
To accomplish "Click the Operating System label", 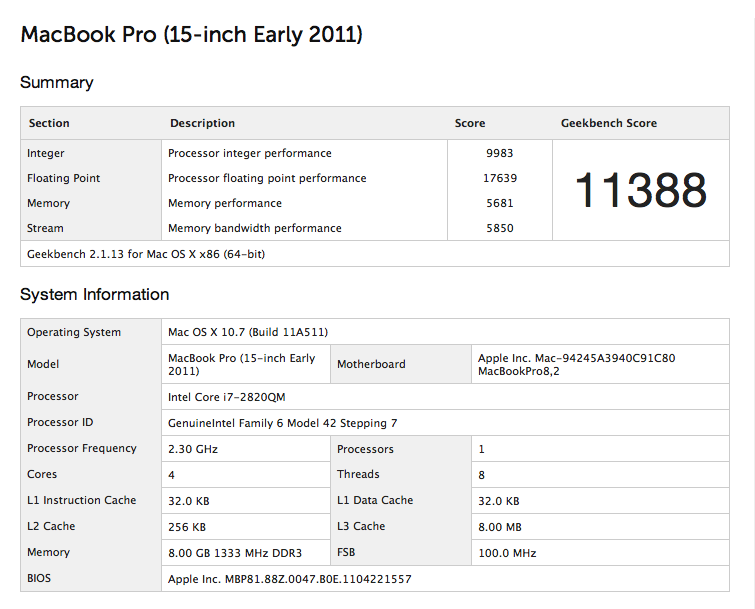I will [74, 332].
